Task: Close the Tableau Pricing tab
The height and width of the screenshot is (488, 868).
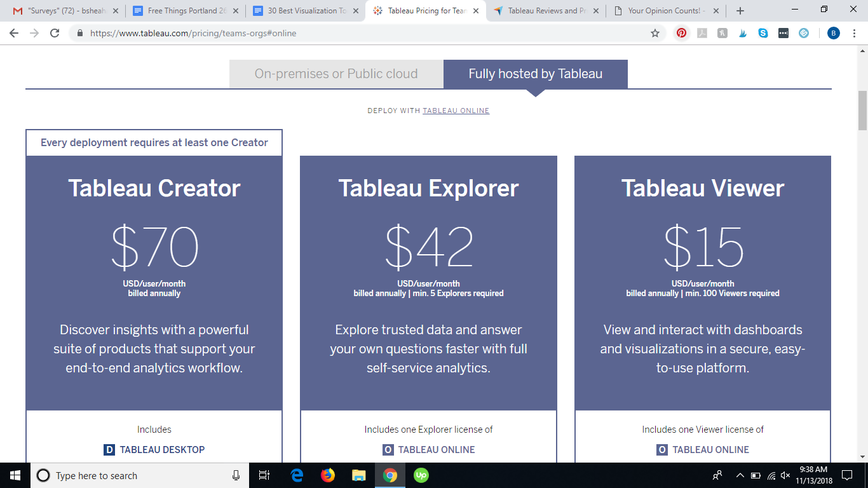Action: click(475, 11)
